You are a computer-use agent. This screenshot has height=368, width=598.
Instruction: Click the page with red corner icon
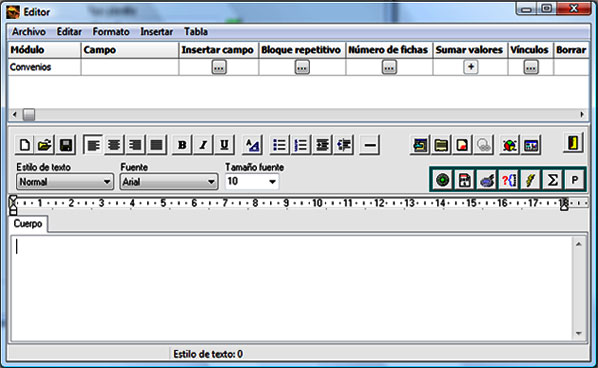[462, 145]
